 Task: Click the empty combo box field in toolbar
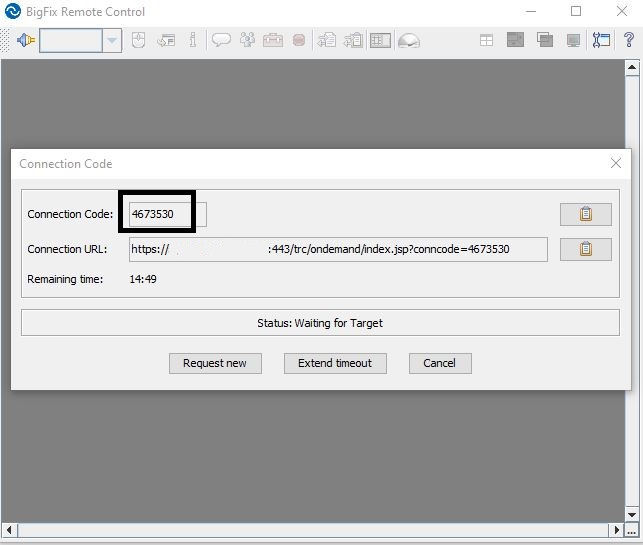[71, 40]
